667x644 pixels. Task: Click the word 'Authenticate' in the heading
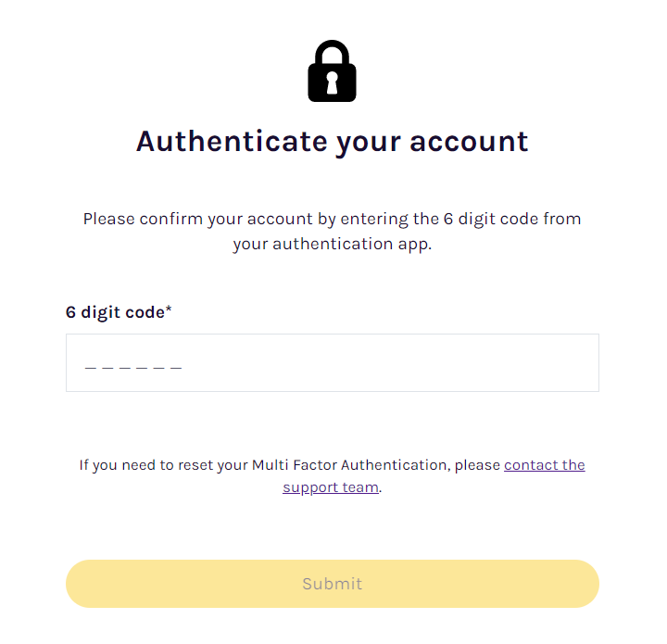[232, 141]
